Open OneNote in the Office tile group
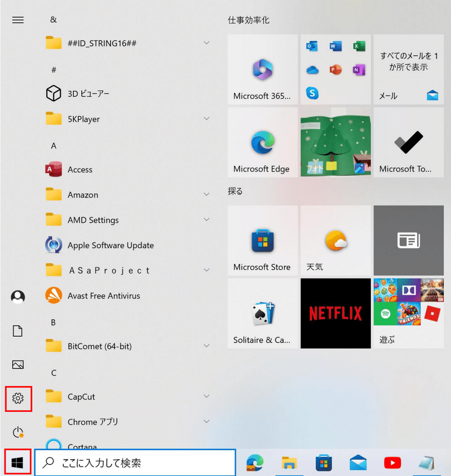The height and width of the screenshot is (476, 451). (x=359, y=70)
